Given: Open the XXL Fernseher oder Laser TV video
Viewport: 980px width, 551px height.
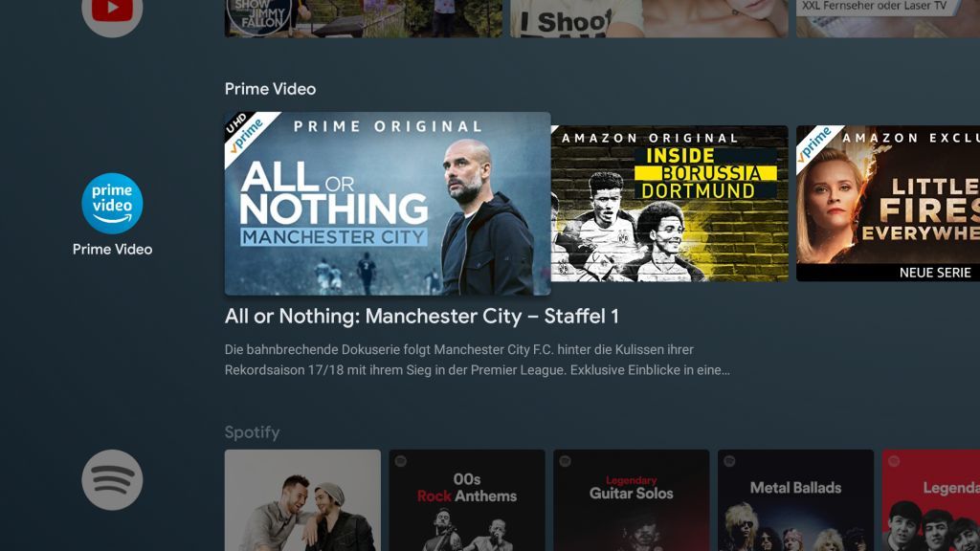Looking at the screenshot, I should (x=888, y=18).
